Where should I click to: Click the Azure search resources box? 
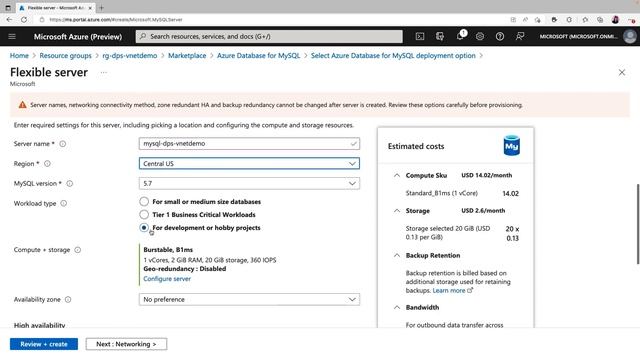click(269, 36)
